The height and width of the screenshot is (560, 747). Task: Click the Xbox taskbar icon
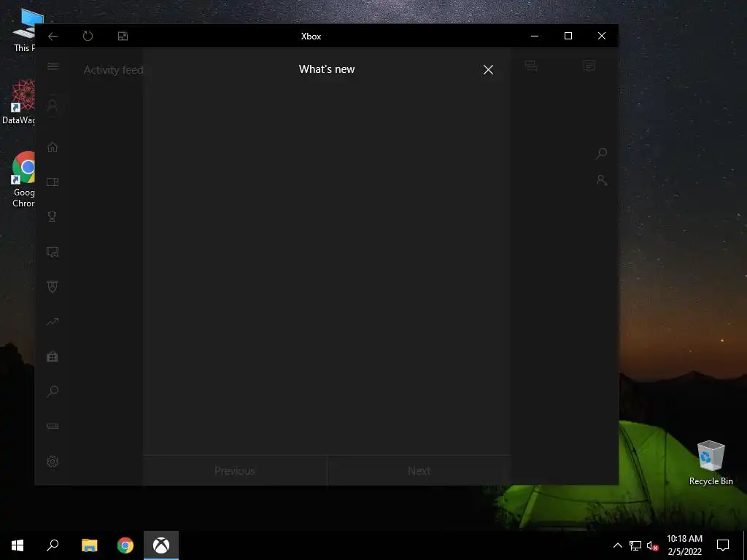pos(161,545)
